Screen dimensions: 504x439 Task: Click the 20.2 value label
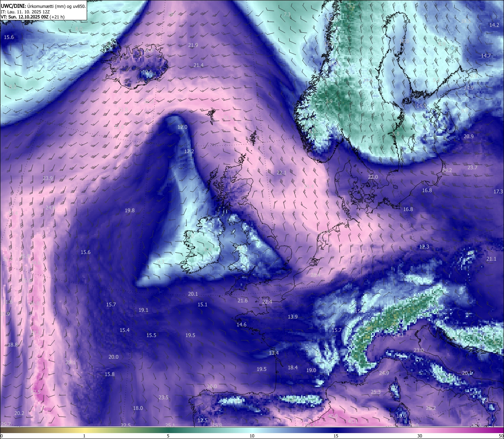pos(19,413)
